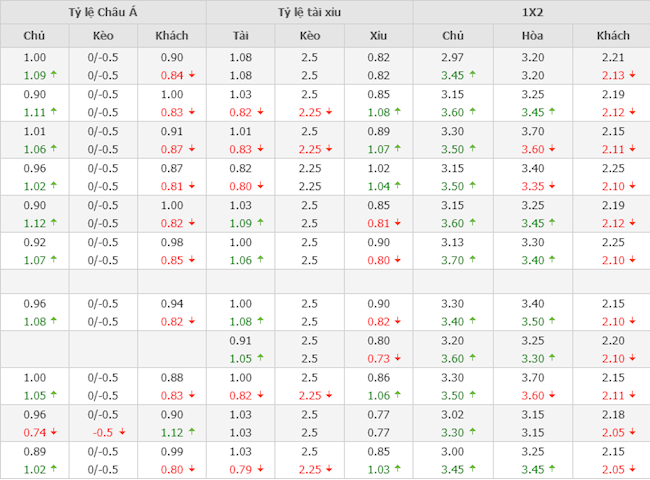Click the red down arrow next to -0.5
This screenshot has height=480, width=650.
point(122,433)
